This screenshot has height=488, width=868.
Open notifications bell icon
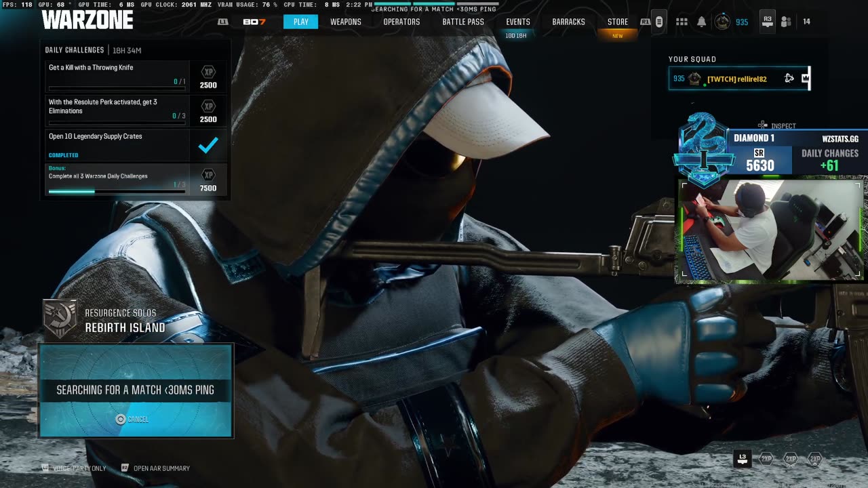(x=702, y=22)
